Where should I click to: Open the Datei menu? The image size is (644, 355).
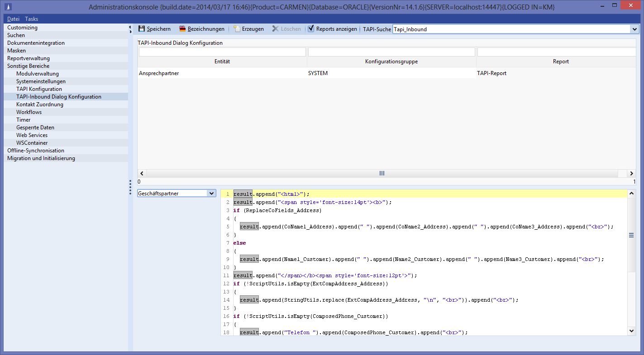pyautogui.click(x=13, y=19)
